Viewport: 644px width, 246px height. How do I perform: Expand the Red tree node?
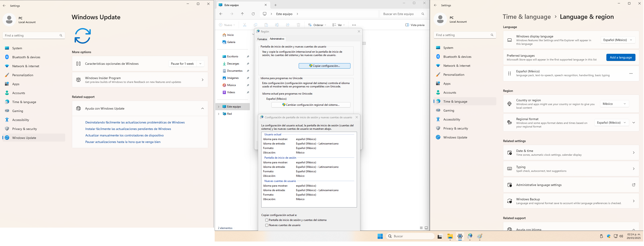(219, 114)
